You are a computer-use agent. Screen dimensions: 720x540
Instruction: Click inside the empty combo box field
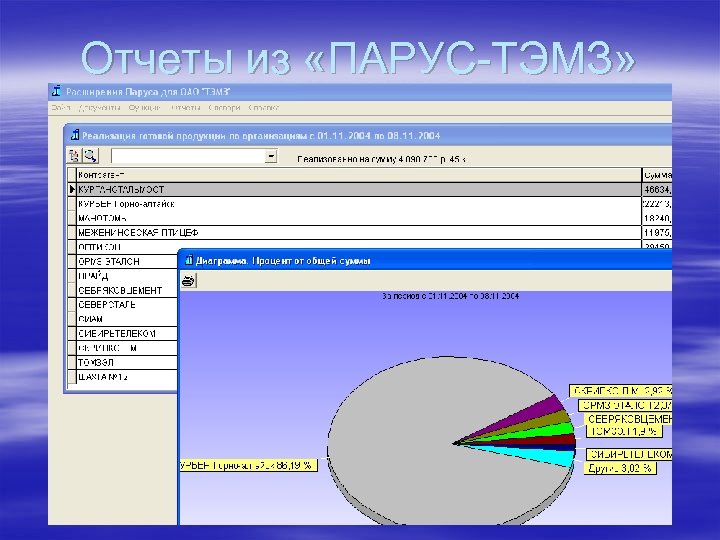point(188,156)
